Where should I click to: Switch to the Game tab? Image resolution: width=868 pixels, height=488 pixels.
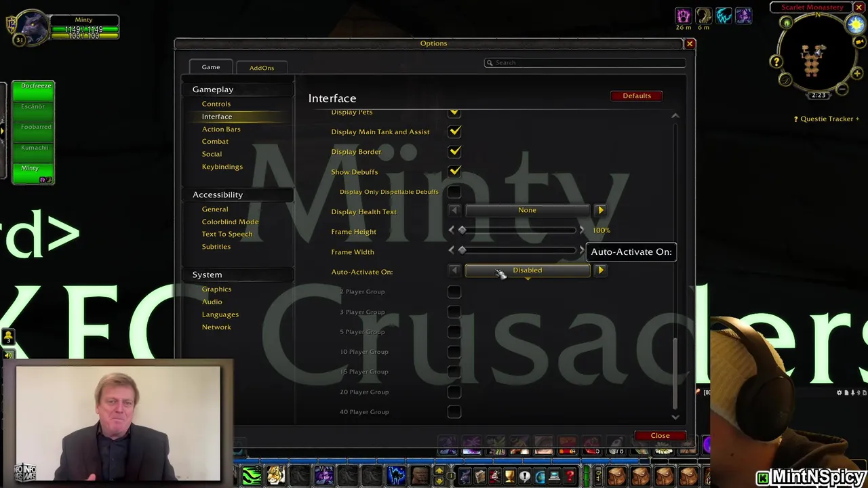click(x=211, y=67)
